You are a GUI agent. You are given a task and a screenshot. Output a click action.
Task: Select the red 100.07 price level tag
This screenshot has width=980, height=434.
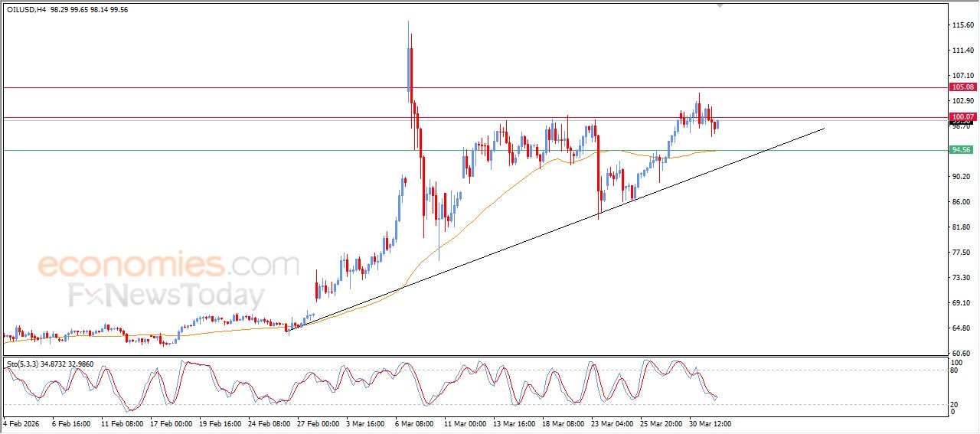pos(961,117)
